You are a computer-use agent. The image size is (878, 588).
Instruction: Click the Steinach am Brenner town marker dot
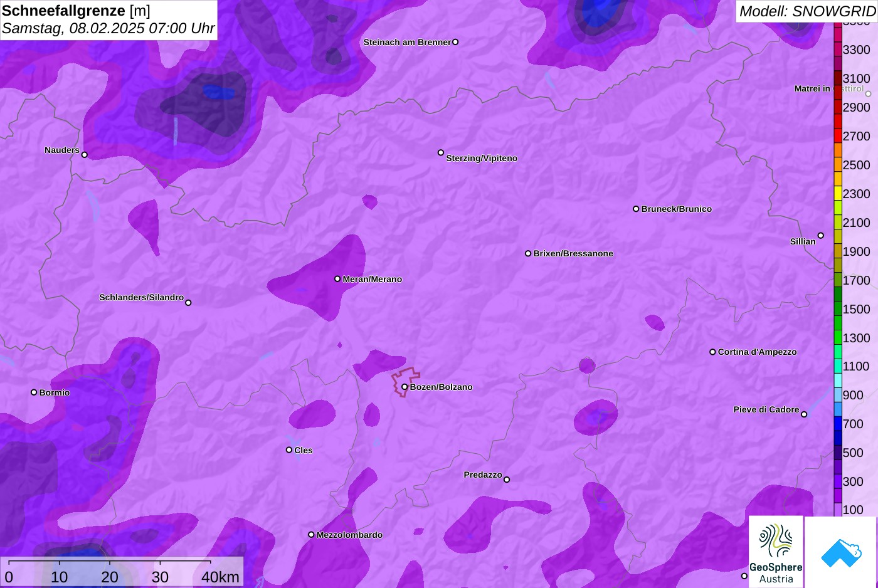(455, 42)
